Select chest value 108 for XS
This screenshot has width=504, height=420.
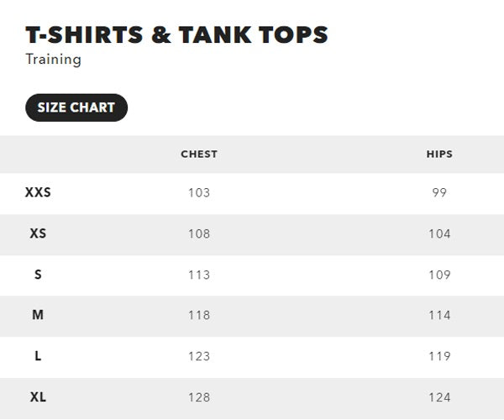(x=199, y=234)
